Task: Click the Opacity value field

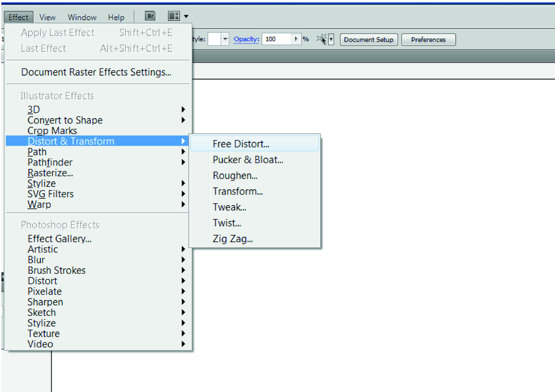Action: tap(277, 39)
